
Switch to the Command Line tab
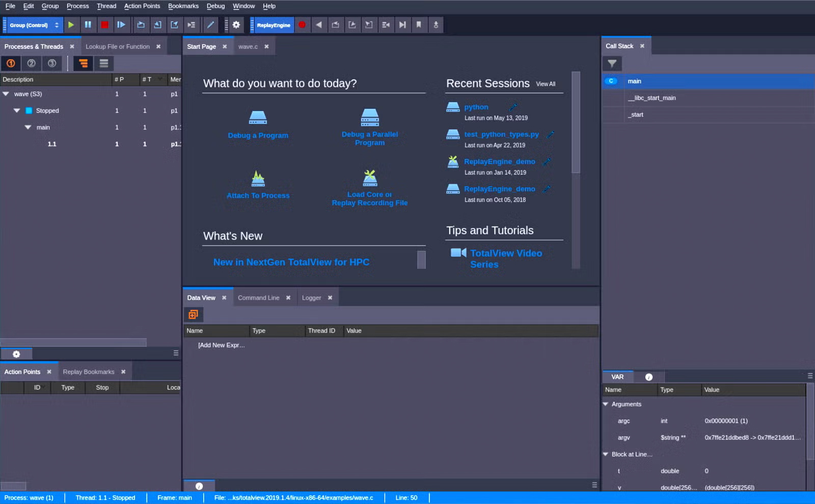coord(259,297)
